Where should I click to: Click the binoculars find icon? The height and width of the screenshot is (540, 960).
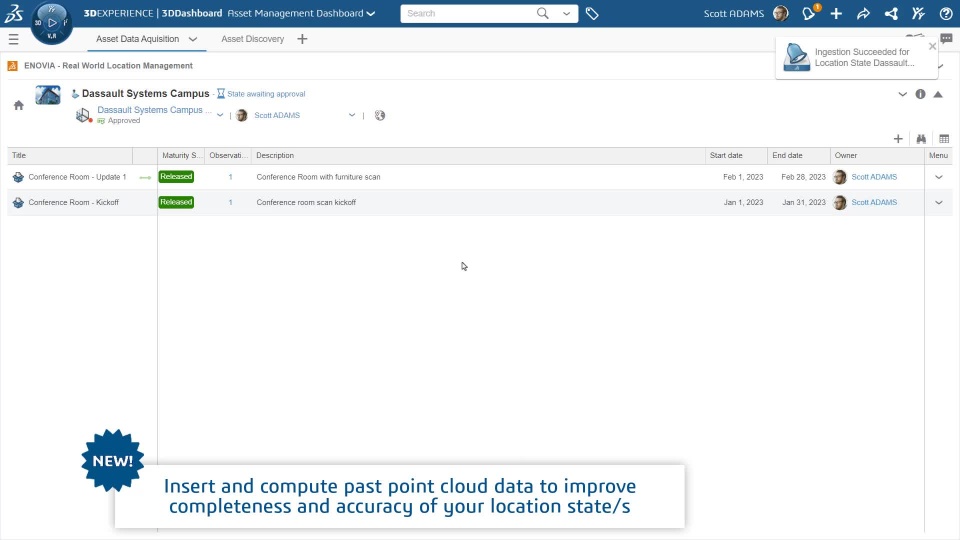(921, 139)
